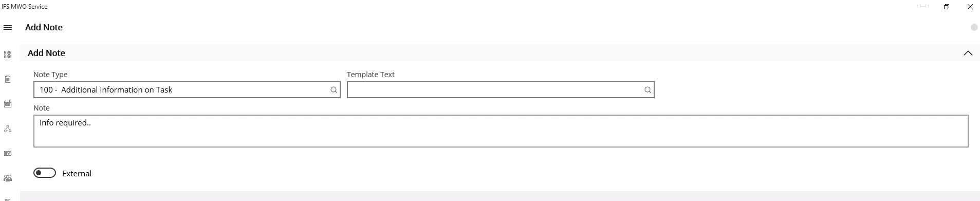Open the hamburger navigation menu
Screen dimensions: 980x201
tap(8, 28)
